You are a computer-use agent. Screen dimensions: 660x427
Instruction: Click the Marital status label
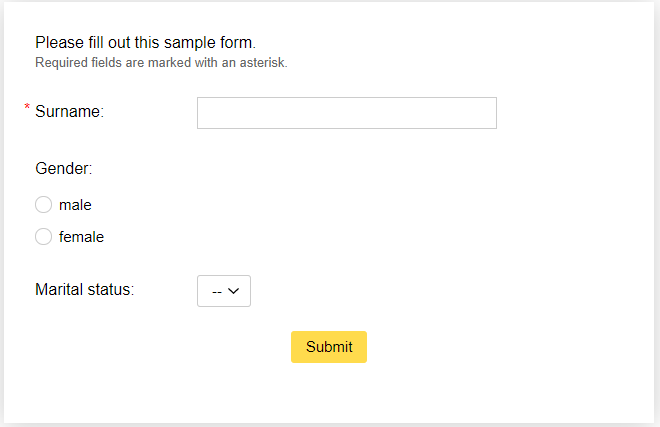(85, 290)
